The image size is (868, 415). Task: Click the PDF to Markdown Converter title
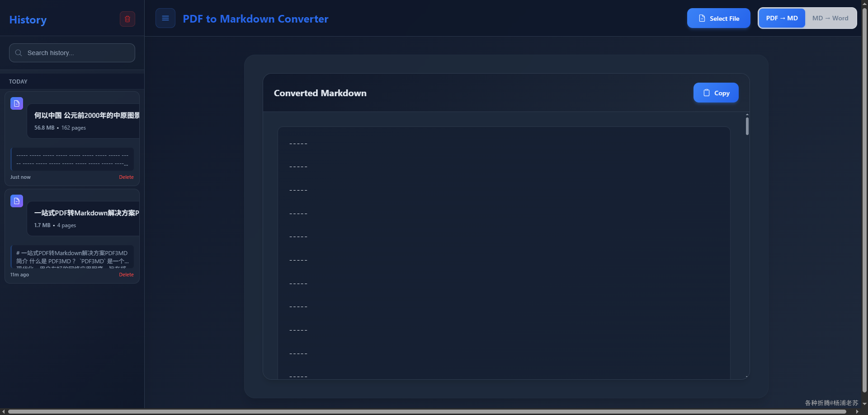tap(255, 19)
